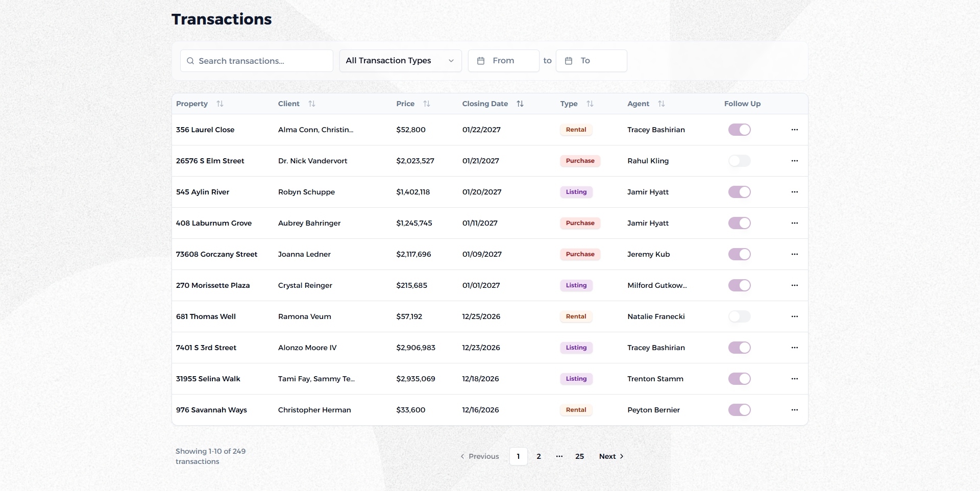Toggle Closing Date sort order icon
This screenshot has width=980, height=491.
(x=520, y=104)
